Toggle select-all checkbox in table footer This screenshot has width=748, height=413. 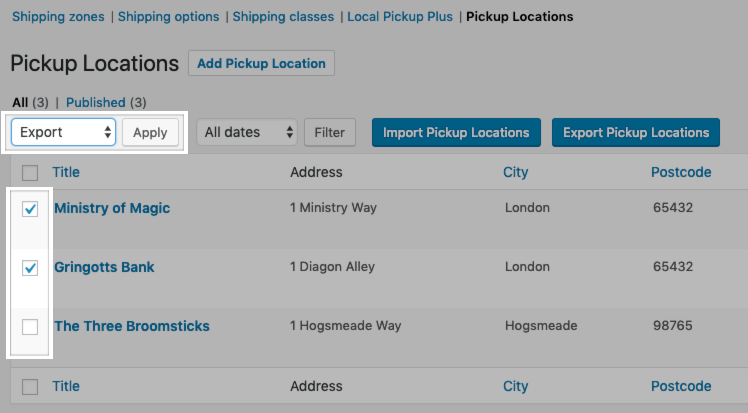30,387
